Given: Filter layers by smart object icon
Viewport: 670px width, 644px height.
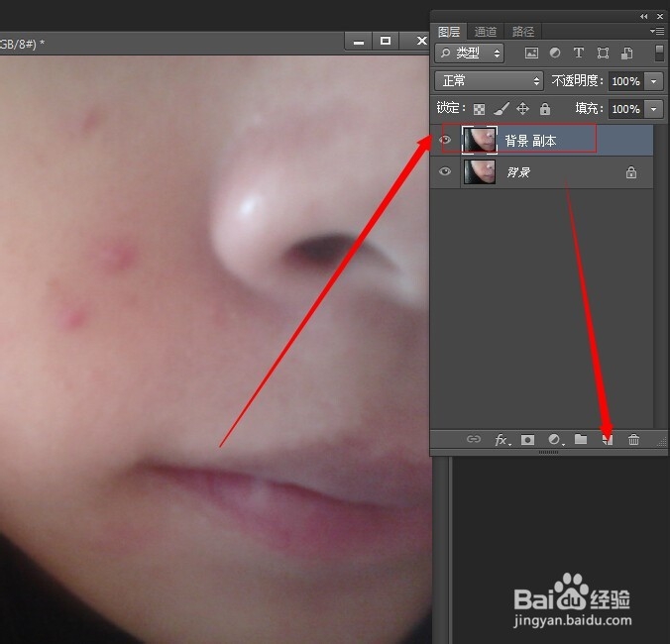Looking at the screenshot, I should coord(626,53).
